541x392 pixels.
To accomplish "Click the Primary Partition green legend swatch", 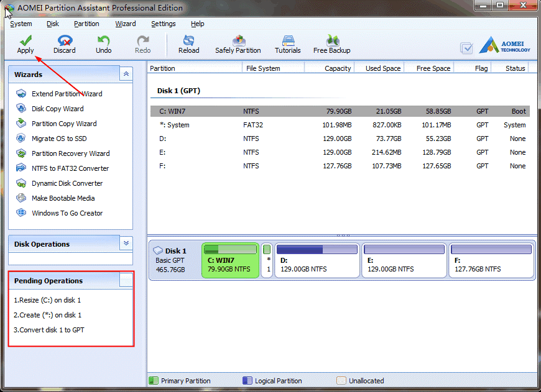I will (153, 380).
